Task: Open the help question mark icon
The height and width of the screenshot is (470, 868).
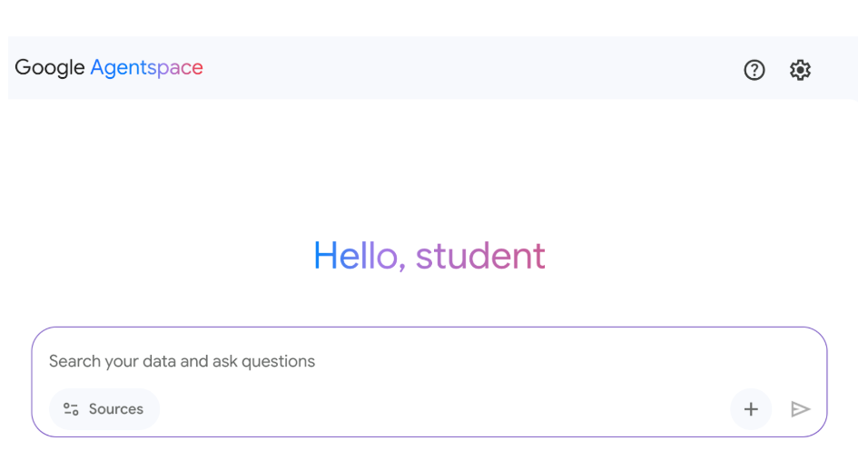Action: (x=754, y=70)
